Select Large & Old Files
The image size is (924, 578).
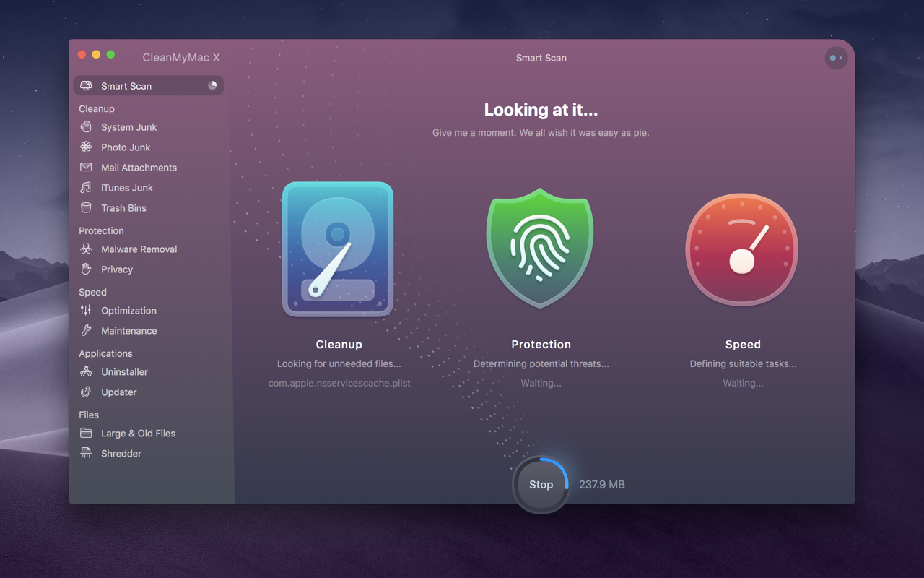tap(148, 433)
